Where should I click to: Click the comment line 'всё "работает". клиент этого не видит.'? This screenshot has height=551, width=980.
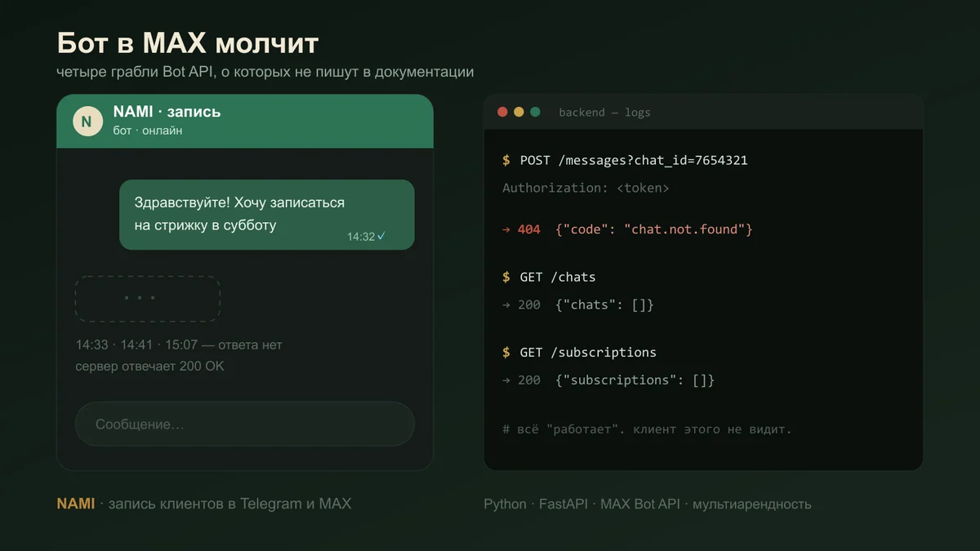pyautogui.click(x=647, y=429)
